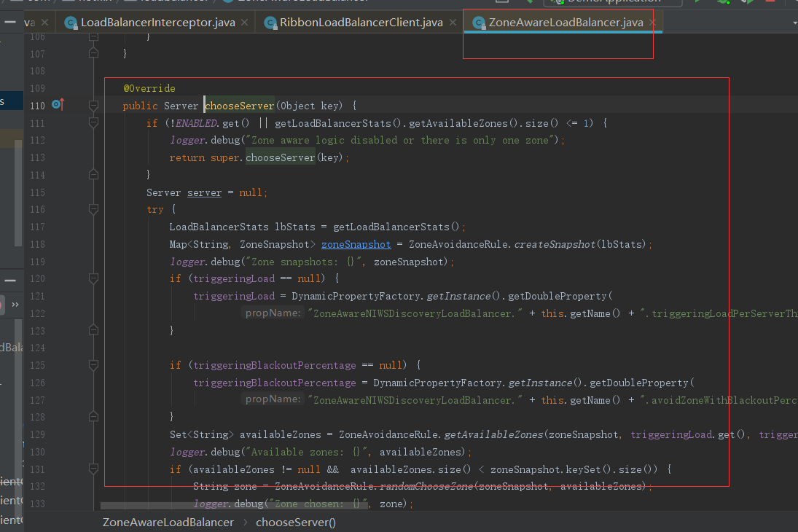Click the fold end marker at line 128
This screenshot has width=798, height=532.
(x=93, y=417)
